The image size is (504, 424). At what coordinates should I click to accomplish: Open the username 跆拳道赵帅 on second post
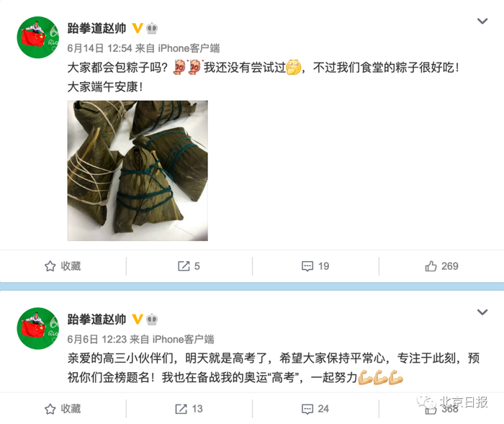coord(96,319)
